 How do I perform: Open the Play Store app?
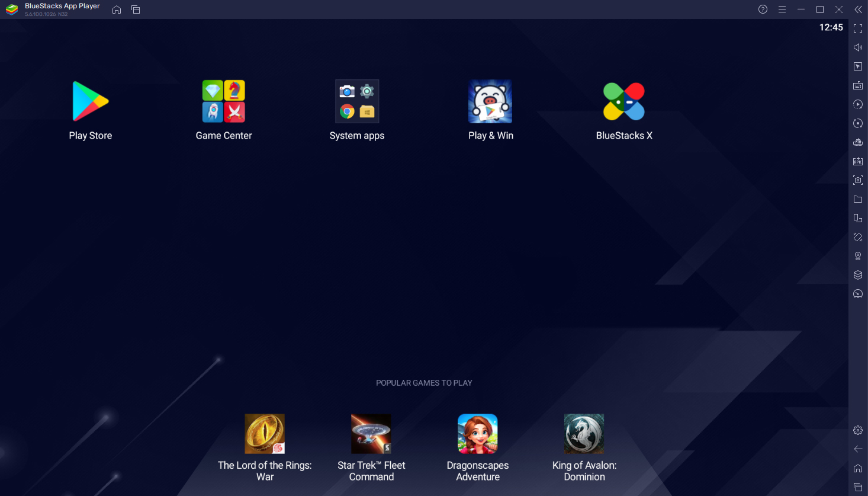point(91,101)
